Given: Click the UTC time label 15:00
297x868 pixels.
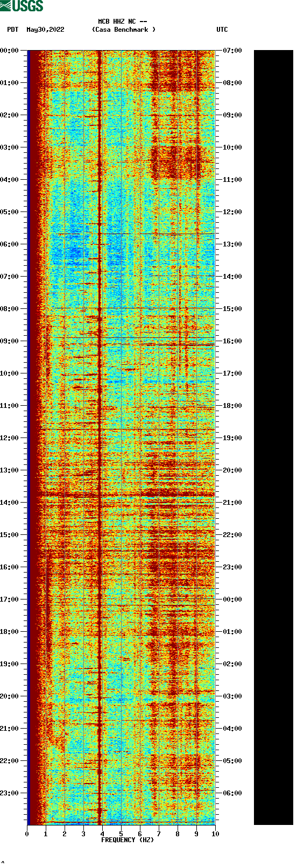Looking at the screenshot, I should pyautogui.click(x=232, y=309).
